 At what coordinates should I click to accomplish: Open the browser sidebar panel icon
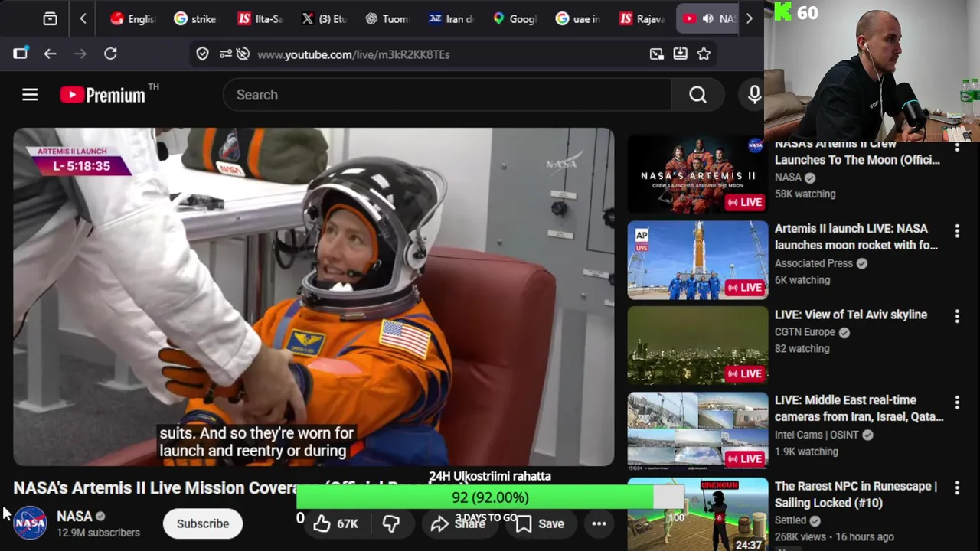21,54
